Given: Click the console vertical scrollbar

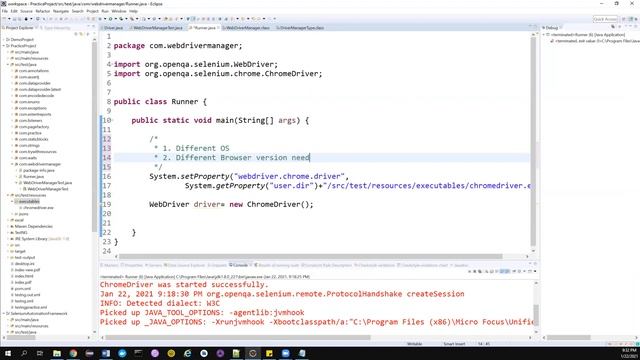Looking at the screenshot, I should pos(536,315).
